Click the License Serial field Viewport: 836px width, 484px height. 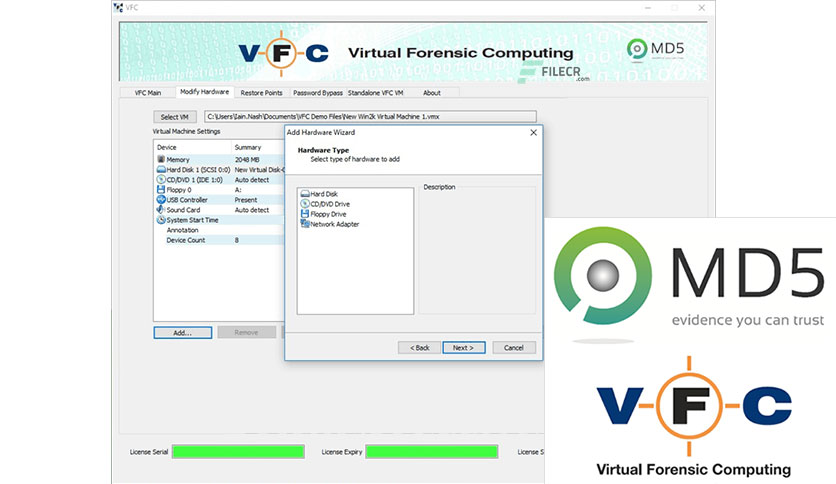238,451
